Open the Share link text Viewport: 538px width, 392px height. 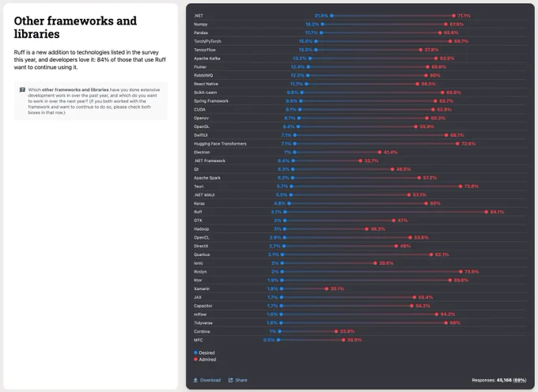coord(241,380)
